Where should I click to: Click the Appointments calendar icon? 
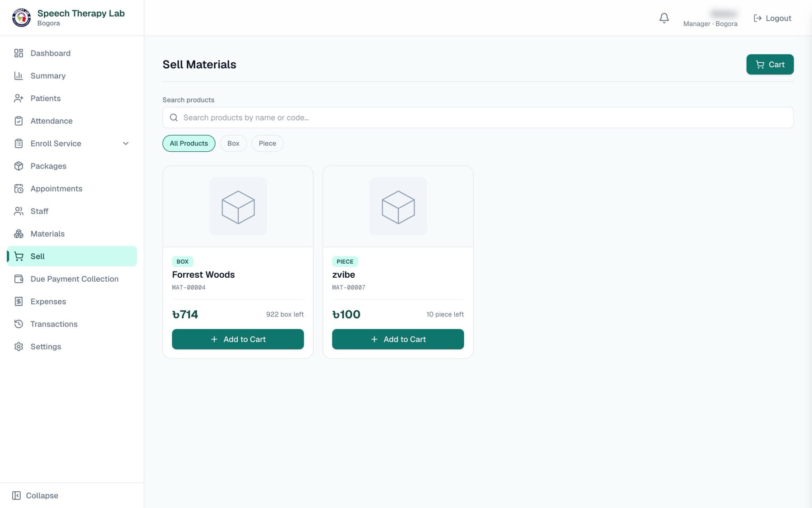pos(18,189)
